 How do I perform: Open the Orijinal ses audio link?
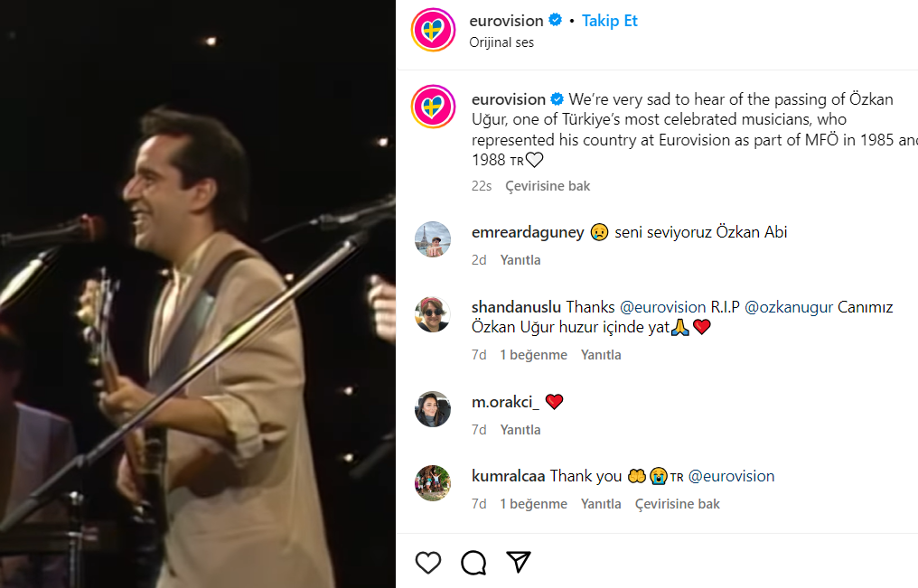click(x=501, y=42)
